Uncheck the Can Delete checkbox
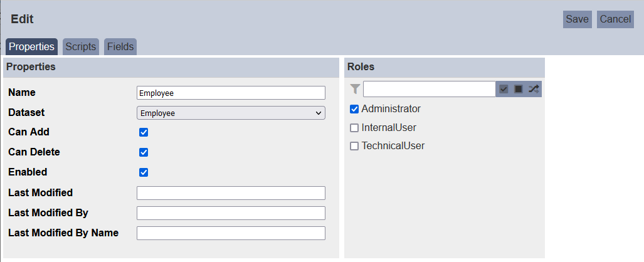This screenshot has height=262, width=644. click(144, 152)
